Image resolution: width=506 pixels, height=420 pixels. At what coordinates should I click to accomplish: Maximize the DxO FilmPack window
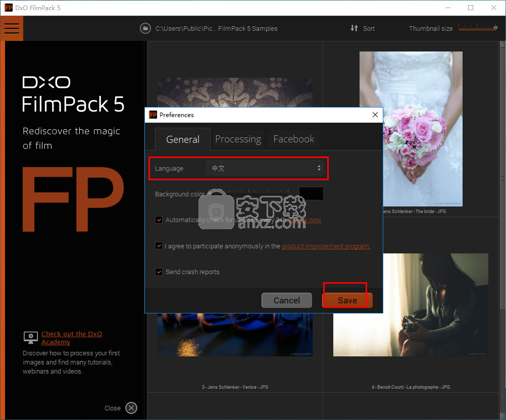471,8
